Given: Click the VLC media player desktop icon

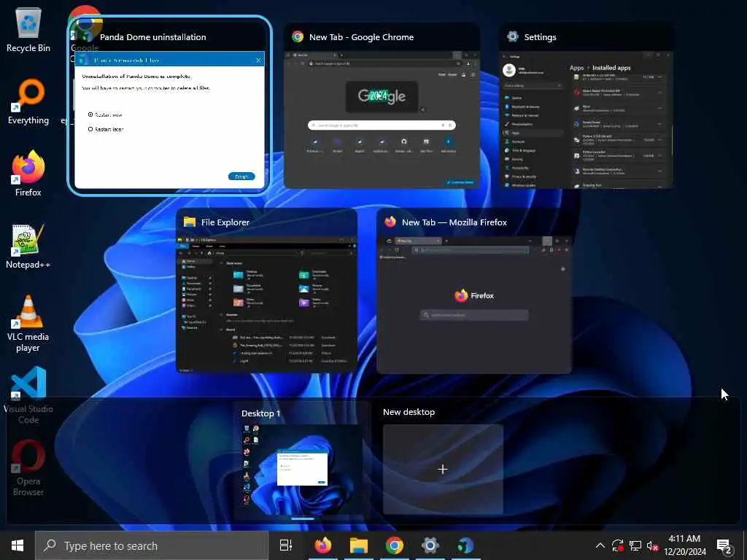Looking at the screenshot, I should (28, 324).
